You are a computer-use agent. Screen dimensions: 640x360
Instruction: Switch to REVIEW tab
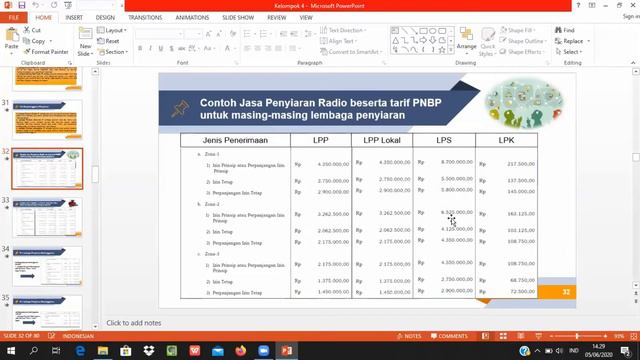277,18
